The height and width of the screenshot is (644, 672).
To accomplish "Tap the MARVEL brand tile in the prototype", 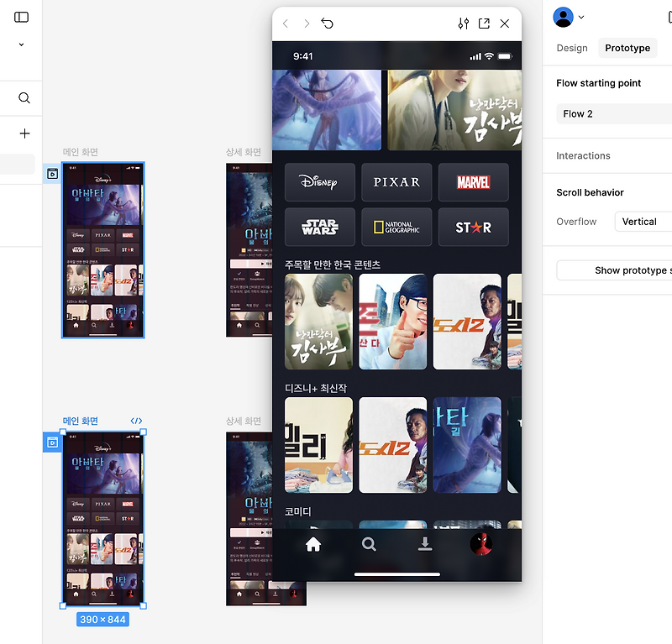I will (x=473, y=182).
